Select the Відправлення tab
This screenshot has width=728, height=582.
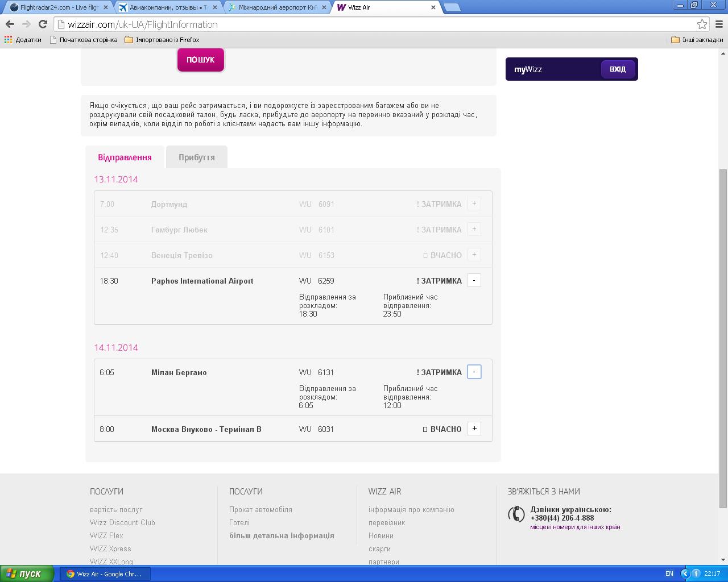point(125,157)
